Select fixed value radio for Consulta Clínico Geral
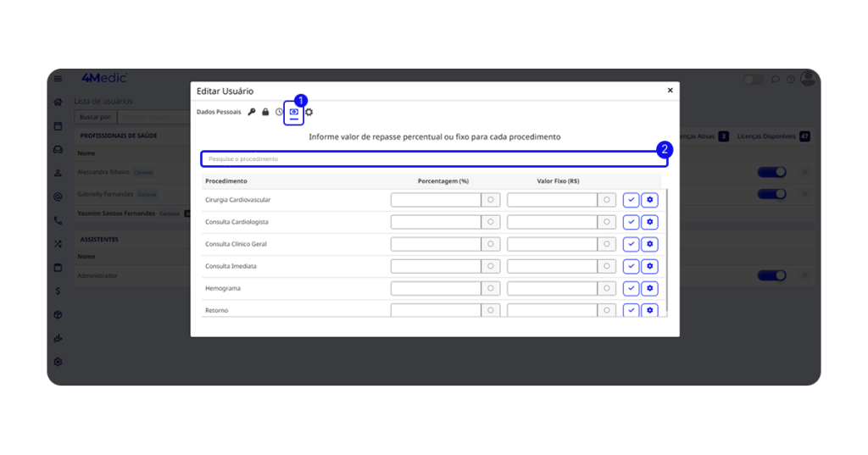The height and width of the screenshot is (455, 868). pyautogui.click(x=607, y=244)
